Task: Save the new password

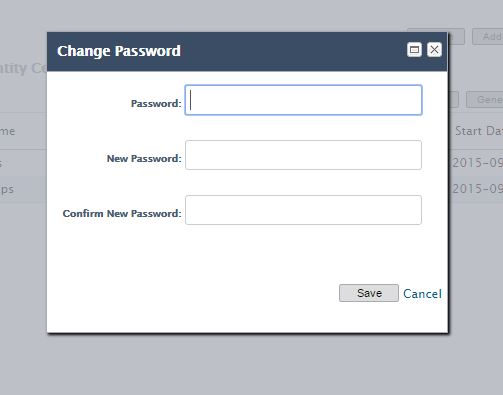Action: [369, 293]
